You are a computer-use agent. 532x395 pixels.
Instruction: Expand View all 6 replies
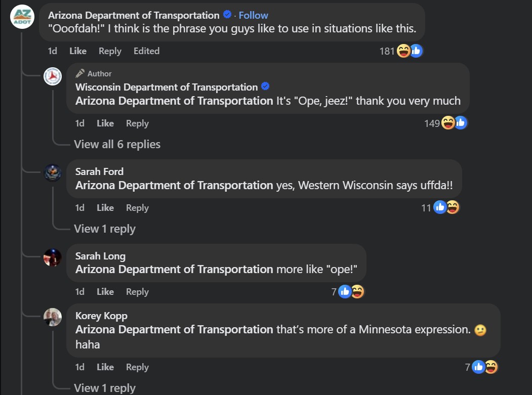pos(117,145)
